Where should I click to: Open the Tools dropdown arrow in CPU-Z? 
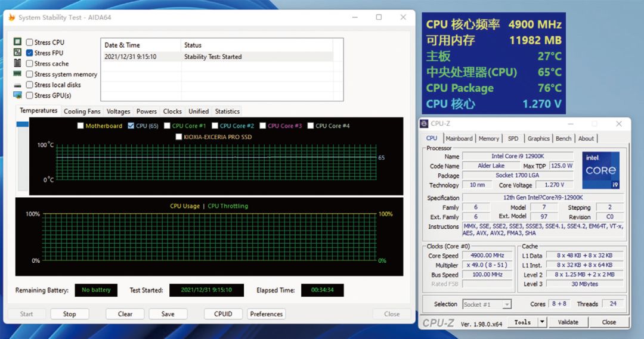click(x=542, y=322)
